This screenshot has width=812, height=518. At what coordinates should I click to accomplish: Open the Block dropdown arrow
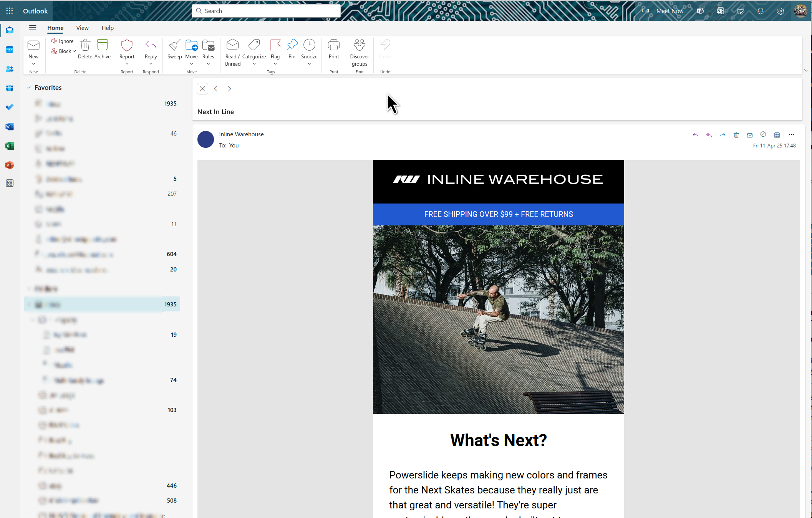(x=74, y=51)
